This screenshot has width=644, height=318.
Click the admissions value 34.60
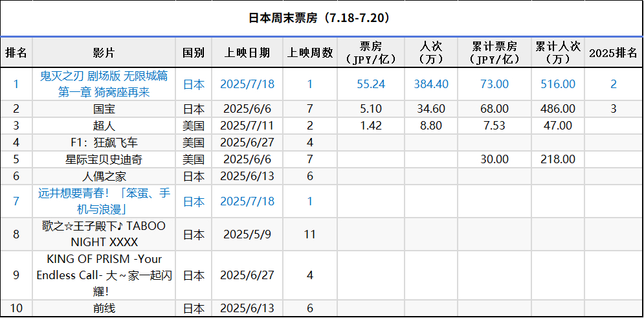(431, 109)
